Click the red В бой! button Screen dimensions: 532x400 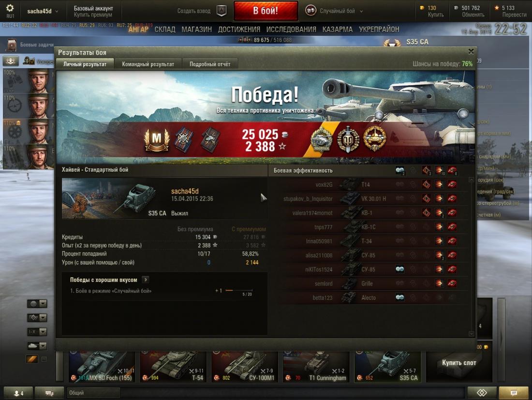click(266, 11)
